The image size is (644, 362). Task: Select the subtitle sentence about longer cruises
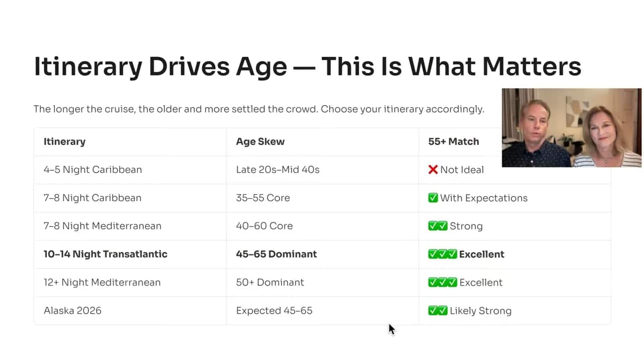(259, 109)
